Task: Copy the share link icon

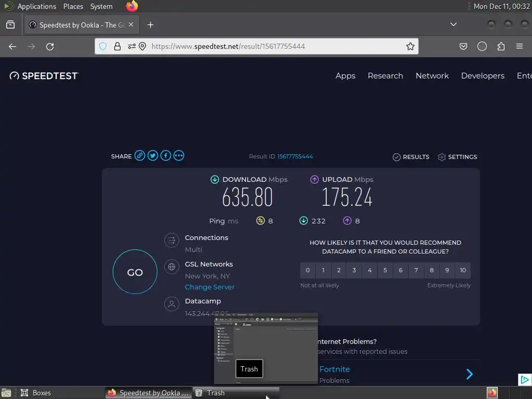Action: coord(140,156)
